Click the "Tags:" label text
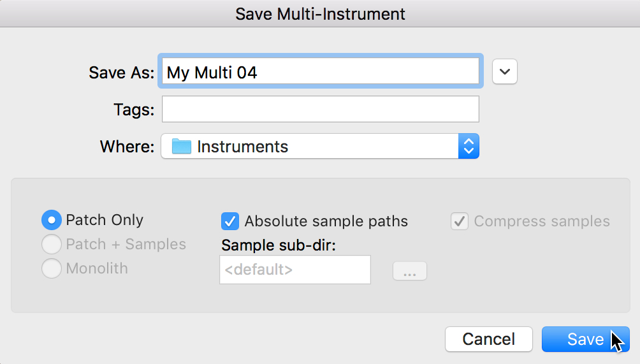The width and height of the screenshot is (640, 364). tap(134, 110)
